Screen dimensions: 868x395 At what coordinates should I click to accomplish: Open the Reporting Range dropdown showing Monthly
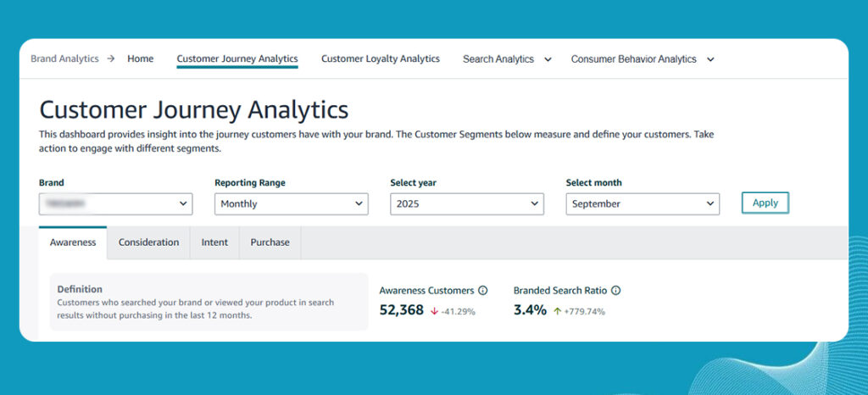coord(291,204)
